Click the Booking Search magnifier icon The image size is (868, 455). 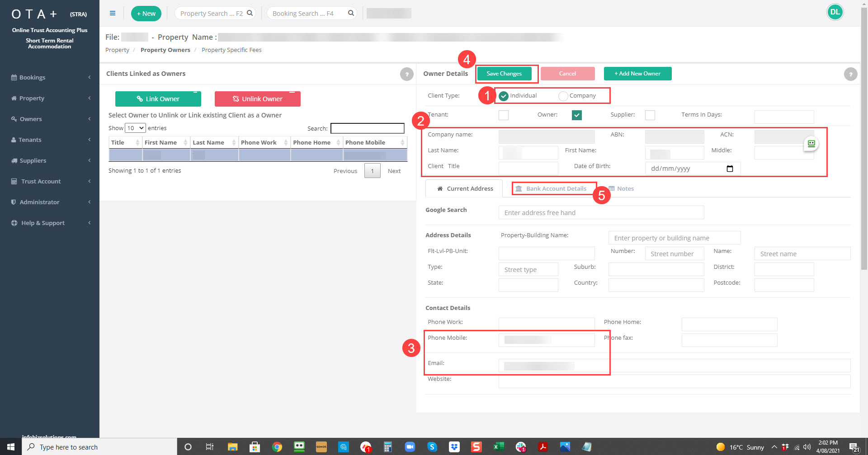point(351,13)
